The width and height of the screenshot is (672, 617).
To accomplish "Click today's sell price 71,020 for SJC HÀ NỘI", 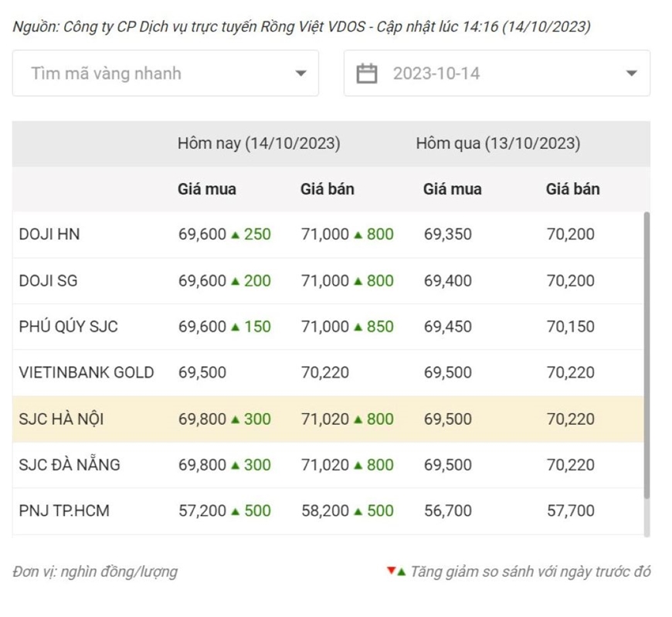I will click(325, 419).
